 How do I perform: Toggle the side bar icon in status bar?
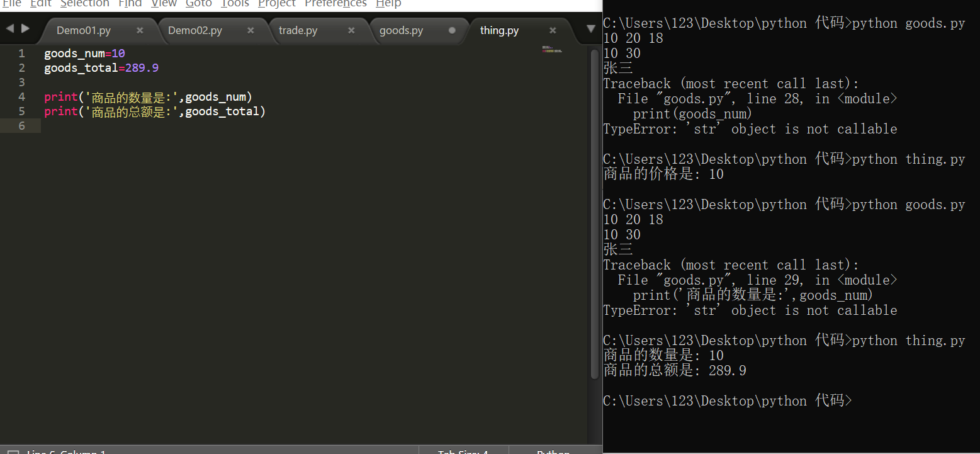pos(12,451)
